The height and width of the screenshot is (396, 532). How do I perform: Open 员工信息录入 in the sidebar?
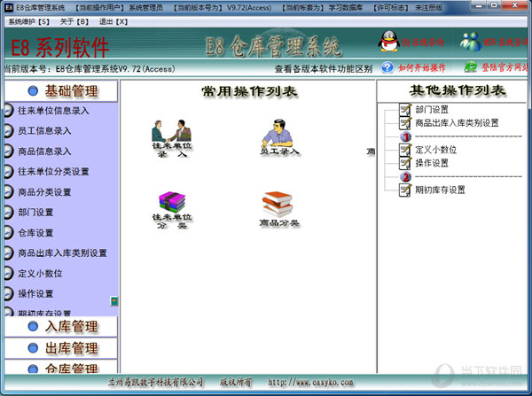point(44,131)
